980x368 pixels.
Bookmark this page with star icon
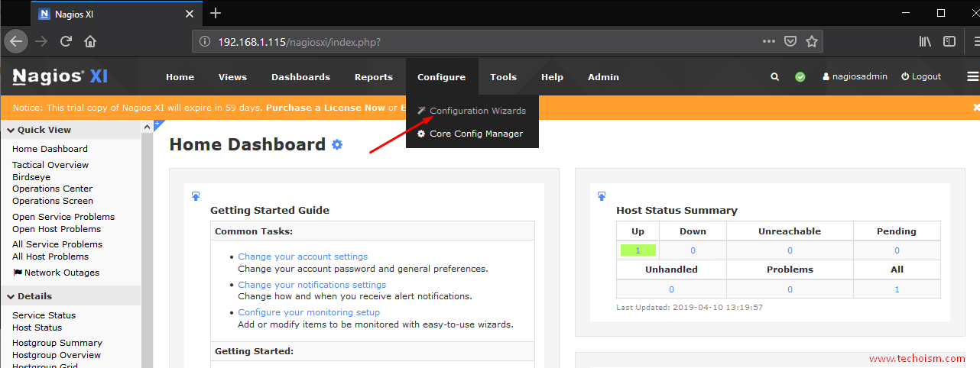(812, 41)
